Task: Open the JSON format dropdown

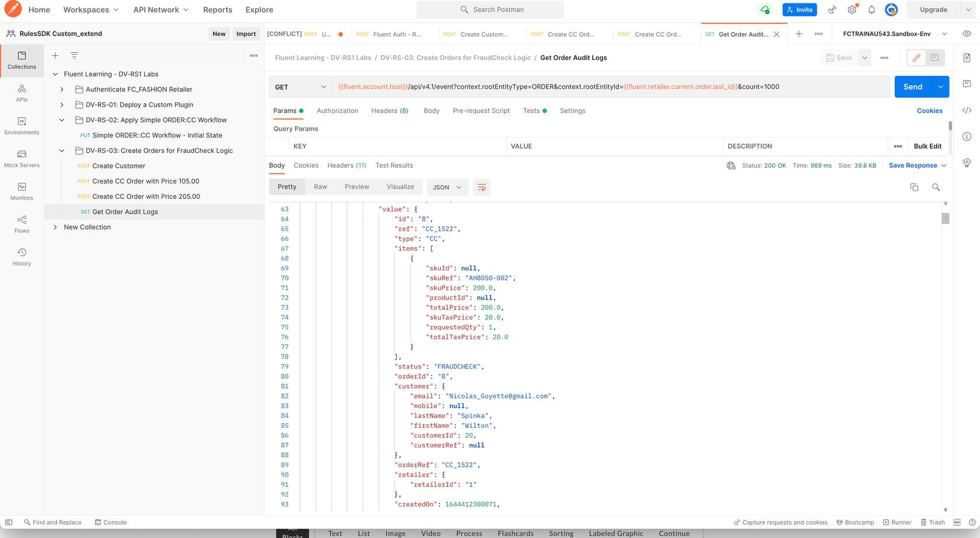Action: coord(447,187)
